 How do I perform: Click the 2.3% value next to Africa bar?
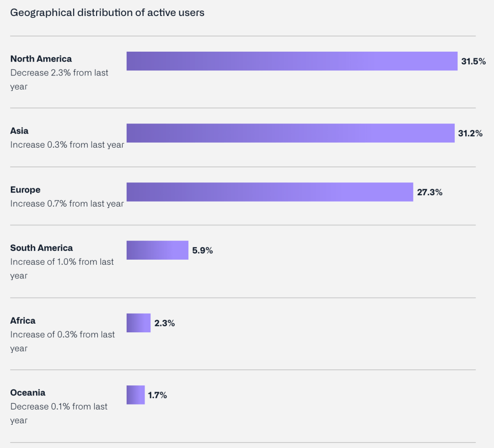tap(165, 323)
